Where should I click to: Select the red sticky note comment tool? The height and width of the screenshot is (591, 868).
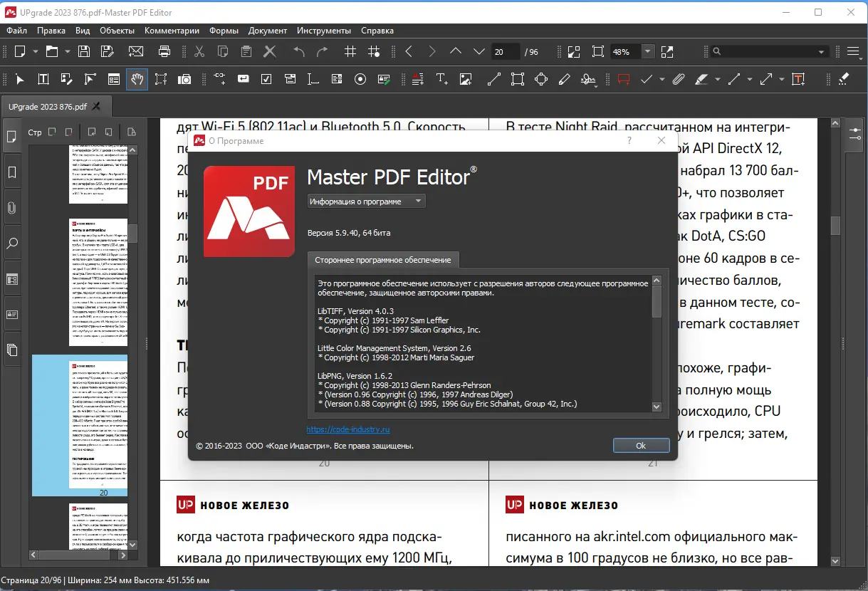tap(624, 79)
